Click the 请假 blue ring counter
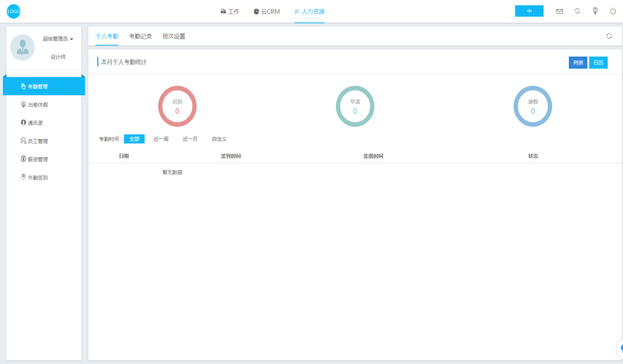 click(x=533, y=106)
